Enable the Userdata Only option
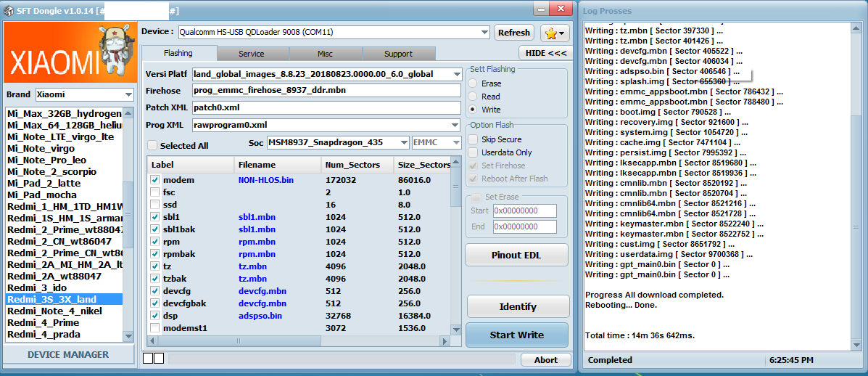Viewport: 868px width, 376px height. (x=474, y=152)
